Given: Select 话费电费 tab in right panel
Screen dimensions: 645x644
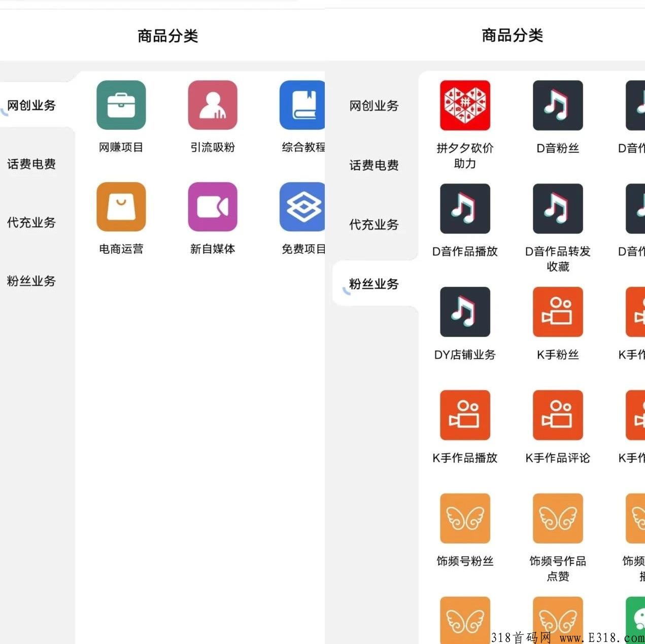Looking at the screenshot, I should (374, 165).
